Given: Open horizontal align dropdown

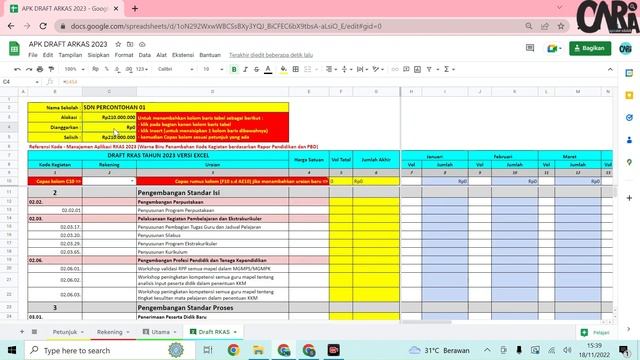Looking at the screenshot, I should pyautogui.click(x=331, y=69).
